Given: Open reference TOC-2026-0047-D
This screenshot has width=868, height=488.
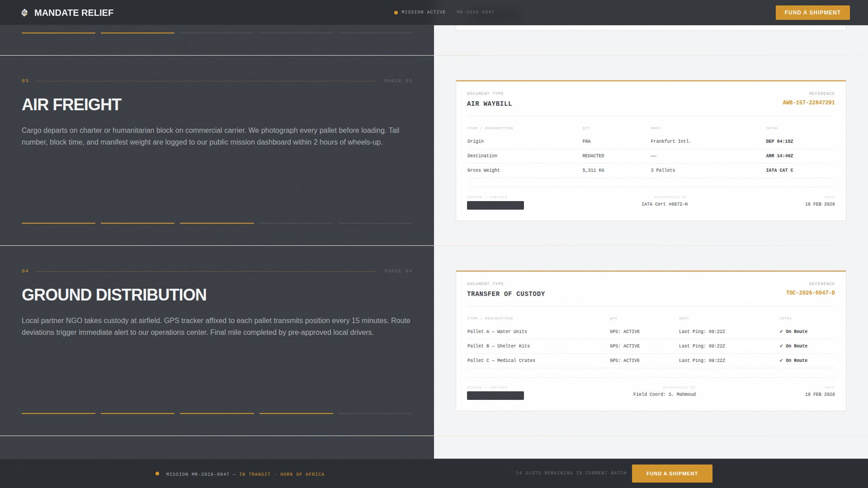Looking at the screenshot, I should (810, 293).
